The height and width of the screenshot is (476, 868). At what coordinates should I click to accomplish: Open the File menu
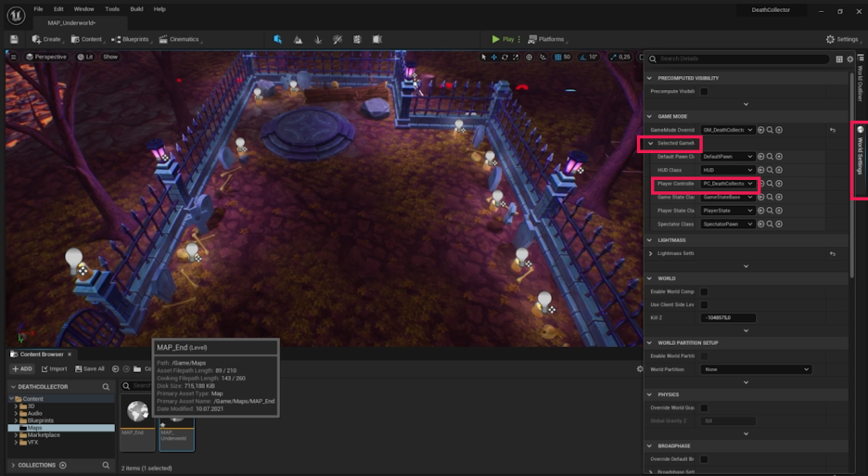point(38,9)
